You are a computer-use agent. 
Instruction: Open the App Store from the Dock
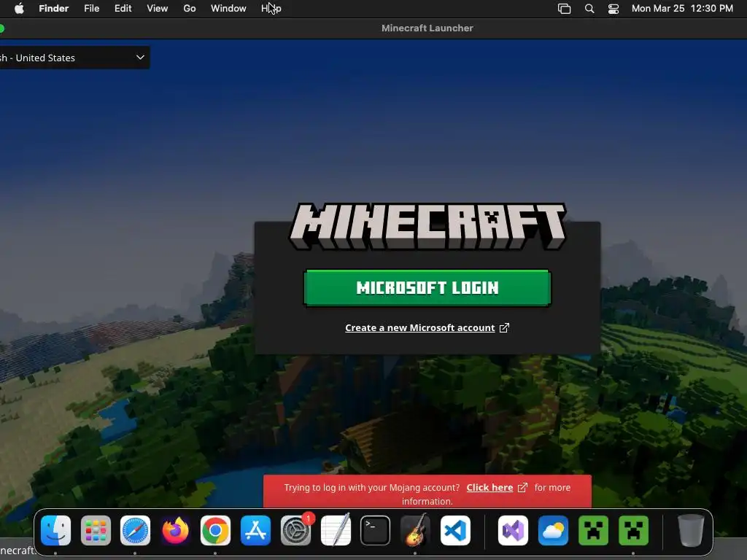click(x=256, y=530)
